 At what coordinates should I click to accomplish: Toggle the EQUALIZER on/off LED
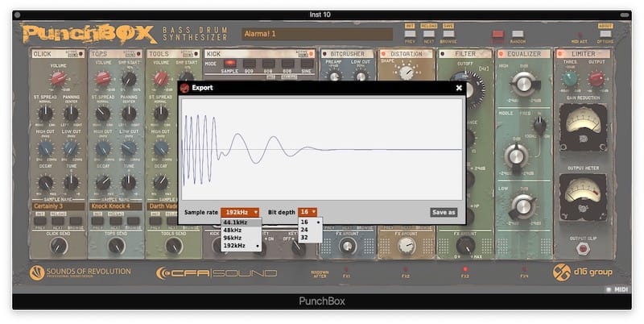[501, 54]
